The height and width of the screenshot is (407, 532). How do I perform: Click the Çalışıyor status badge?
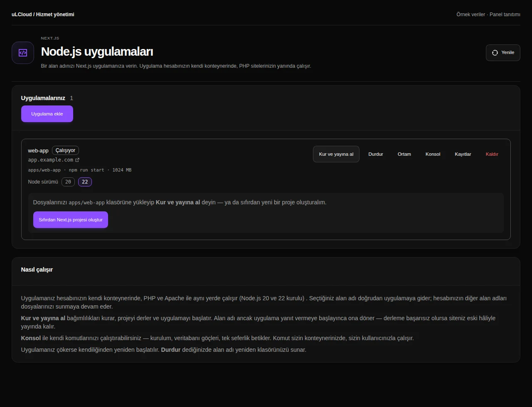point(65,150)
